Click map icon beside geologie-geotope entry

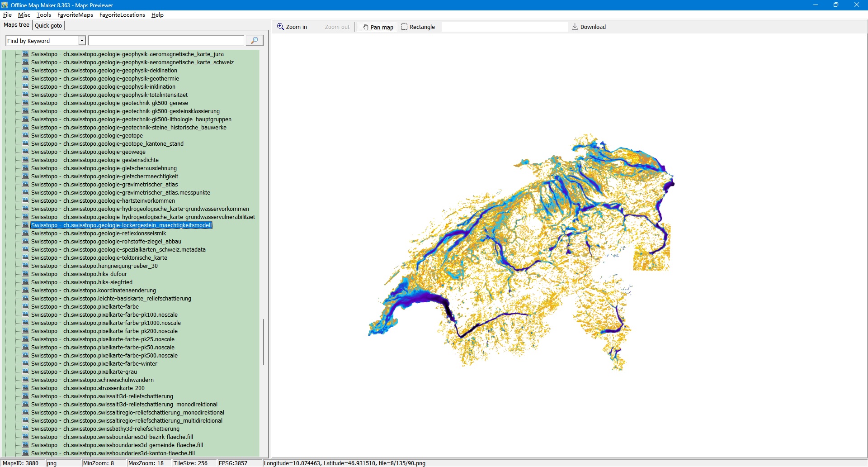25,136
